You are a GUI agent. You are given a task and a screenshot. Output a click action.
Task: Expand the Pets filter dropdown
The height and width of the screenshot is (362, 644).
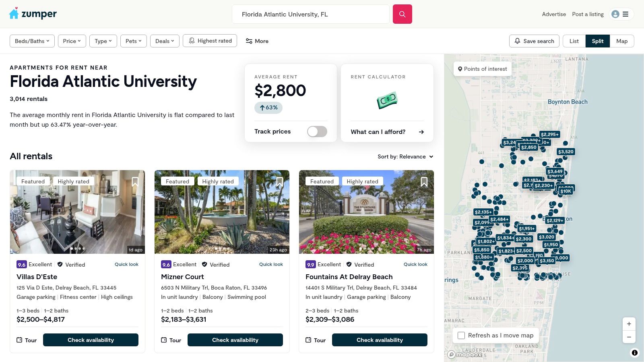point(134,41)
